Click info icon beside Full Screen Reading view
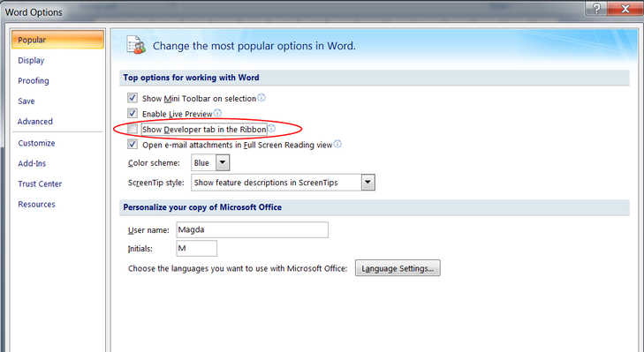 337,144
